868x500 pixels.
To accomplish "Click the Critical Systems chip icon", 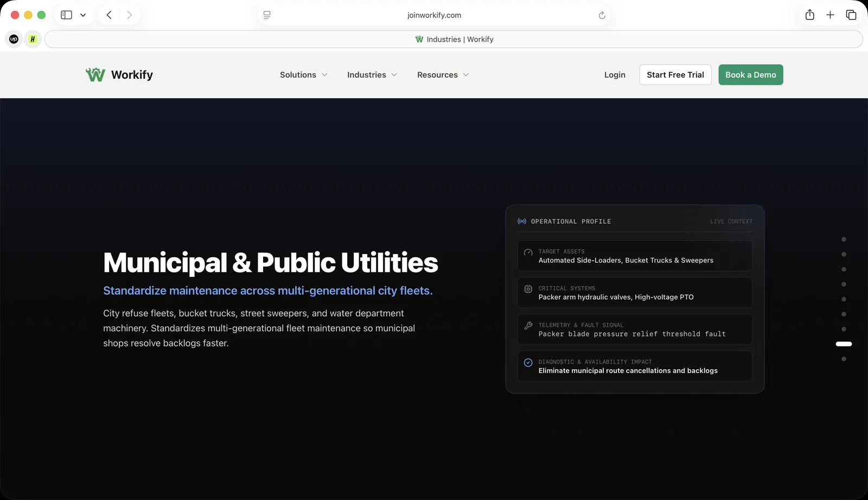I will click(528, 289).
